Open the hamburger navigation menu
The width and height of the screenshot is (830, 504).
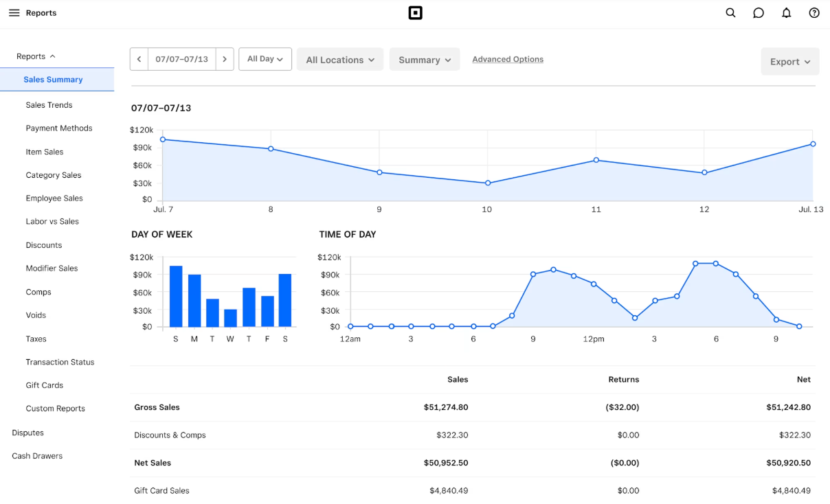(x=14, y=13)
